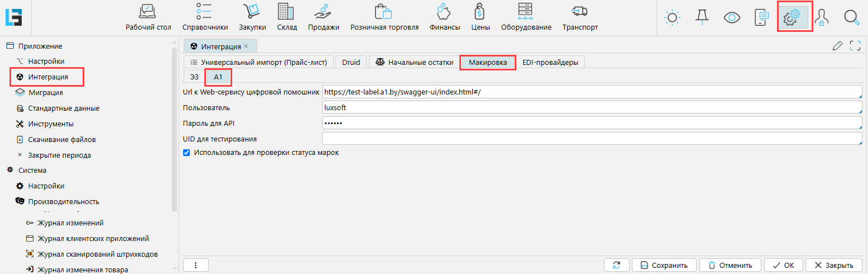Viewport: 868px width, 274px height.
Task: Click the sun brightness theme icon
Action: tap(672, 18)
